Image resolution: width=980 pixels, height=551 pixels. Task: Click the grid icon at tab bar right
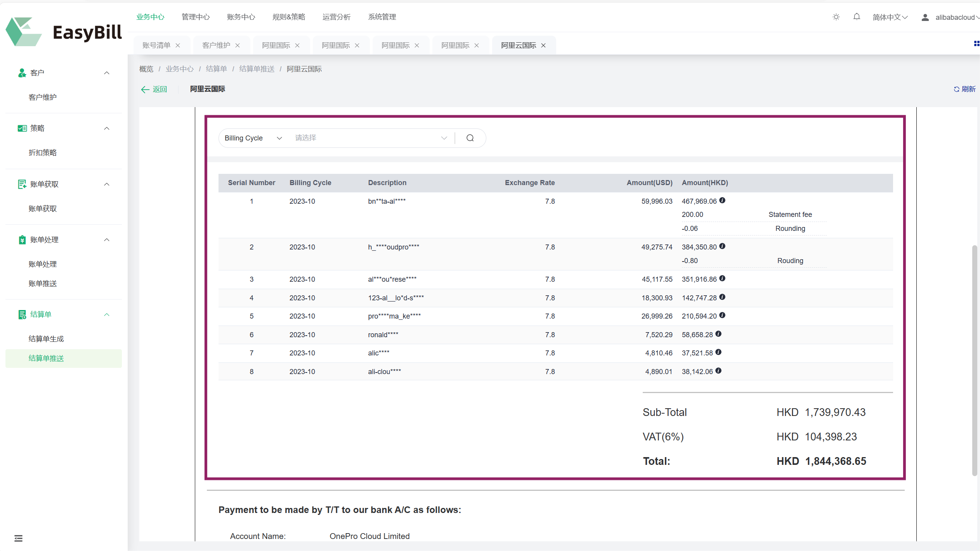977,44
